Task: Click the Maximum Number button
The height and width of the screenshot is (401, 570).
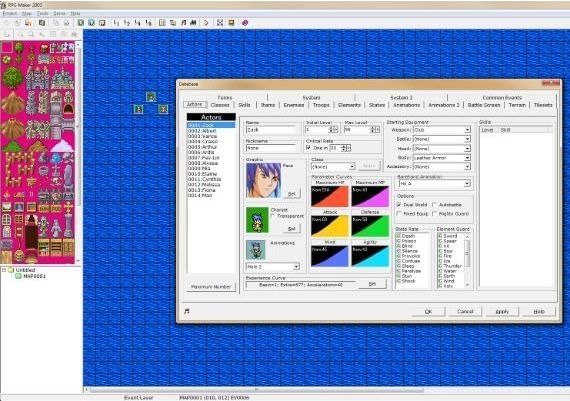Action: [x=211, y=287]
